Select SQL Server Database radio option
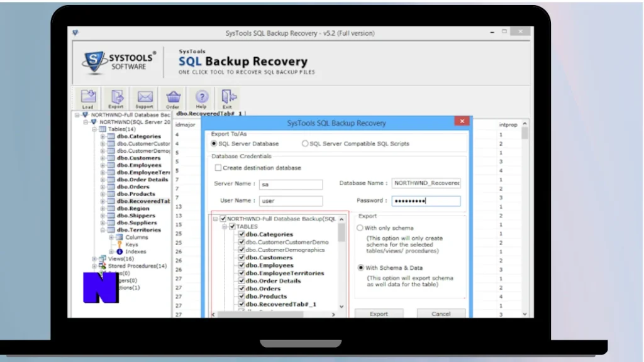The height and width of the screenshot is (362, 644). pos(214,144)
